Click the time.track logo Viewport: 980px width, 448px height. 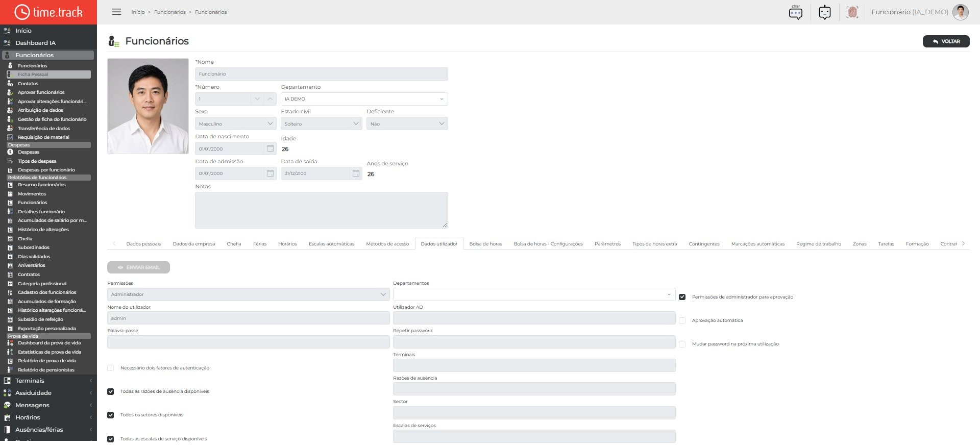48,12
